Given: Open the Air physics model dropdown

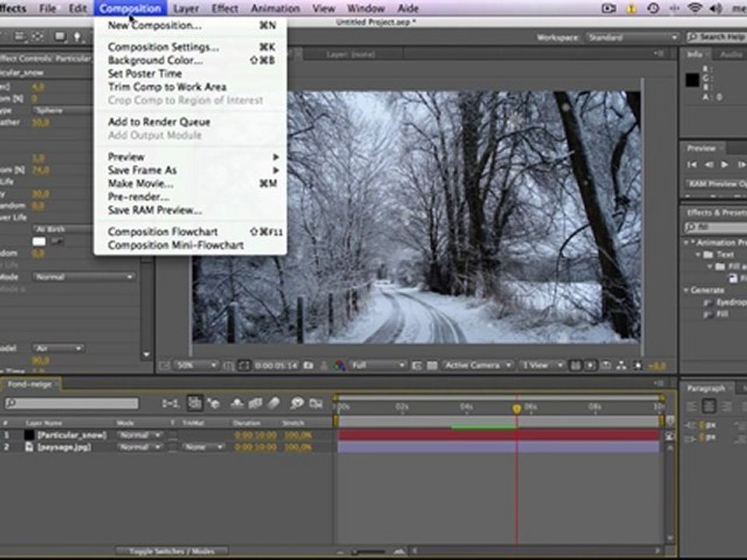Looking at the screenshot, I should click(58, 348).
